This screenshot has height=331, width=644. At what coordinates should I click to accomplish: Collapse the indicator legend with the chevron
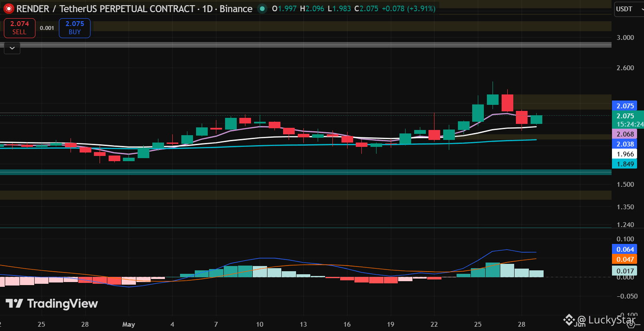12,48
